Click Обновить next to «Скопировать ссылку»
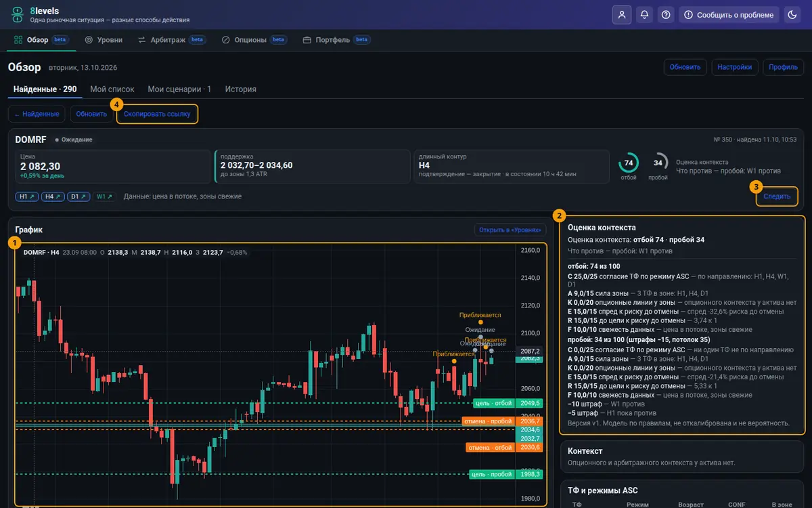The image size is (812, 508). [x=91, y=114]
